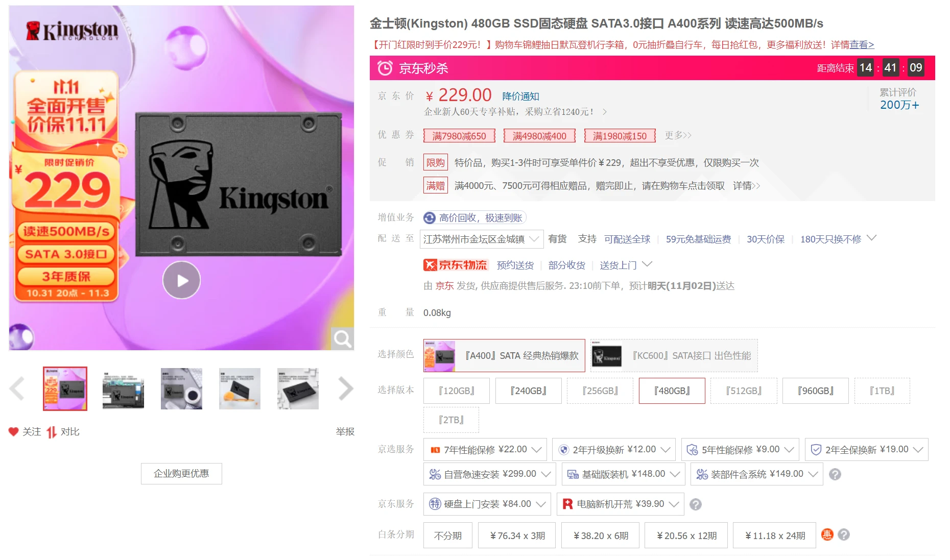950x560 pixels.
Task: Click the 满1980减150 coupon
Action: pos(620,136)
